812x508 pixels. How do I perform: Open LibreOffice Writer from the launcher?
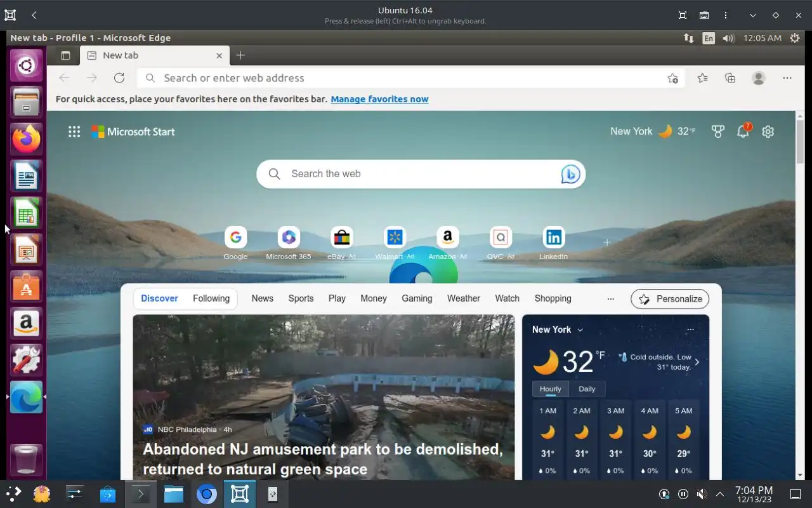click(26, 175)
